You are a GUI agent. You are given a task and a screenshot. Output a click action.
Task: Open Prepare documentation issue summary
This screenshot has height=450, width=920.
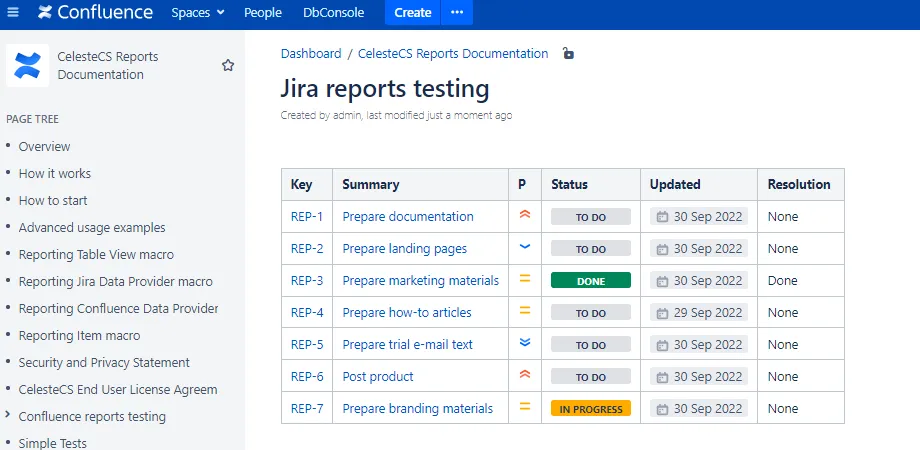pyautogui.click(x=408, y=216)
